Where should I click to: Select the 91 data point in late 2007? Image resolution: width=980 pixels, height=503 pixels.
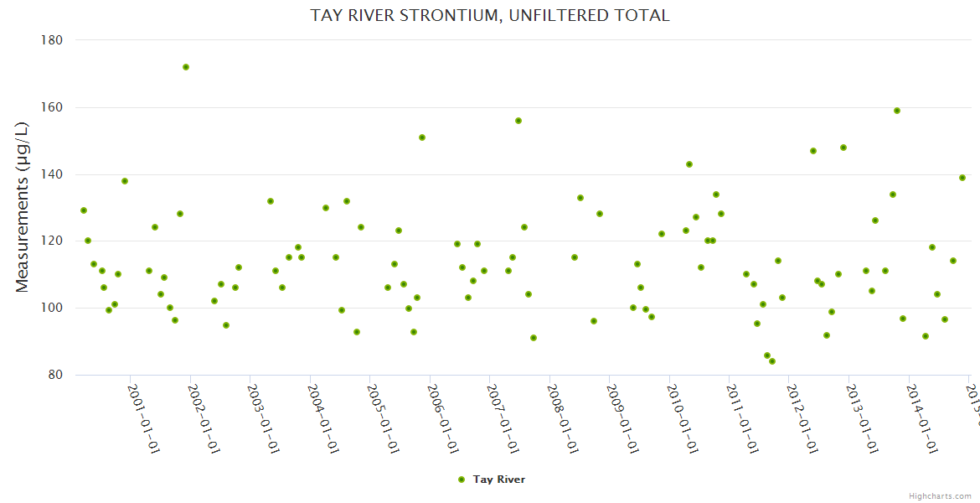[x=534, y=338]
